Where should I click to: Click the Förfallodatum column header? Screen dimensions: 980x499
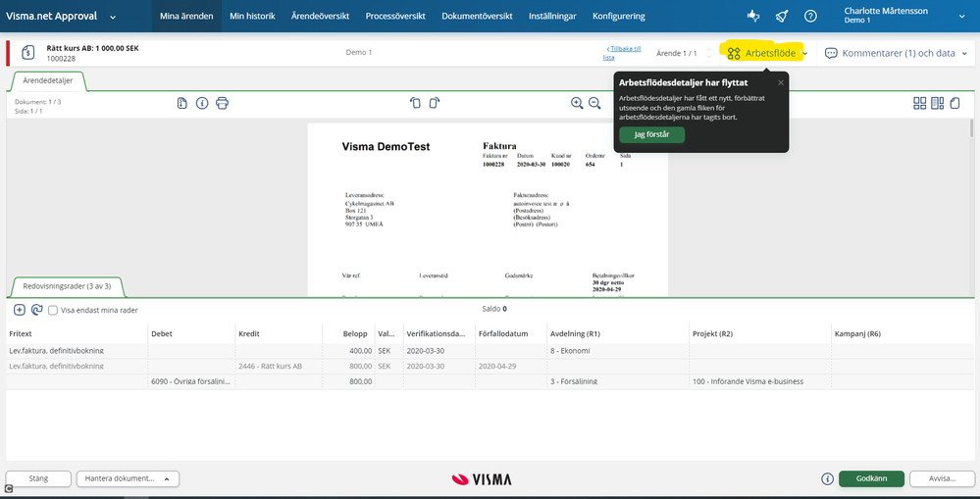511,333
